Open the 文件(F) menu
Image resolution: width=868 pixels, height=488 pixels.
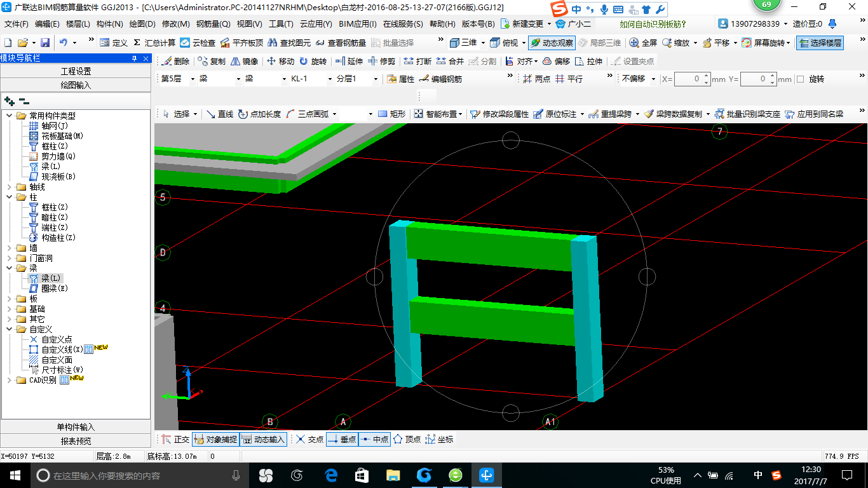click(17, 24)
